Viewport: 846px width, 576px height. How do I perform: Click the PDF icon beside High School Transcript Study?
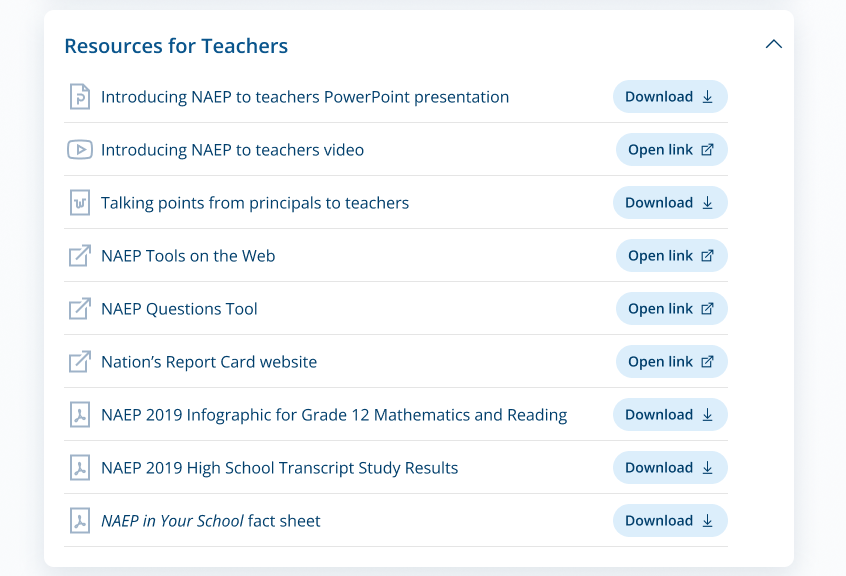point(79,468)
